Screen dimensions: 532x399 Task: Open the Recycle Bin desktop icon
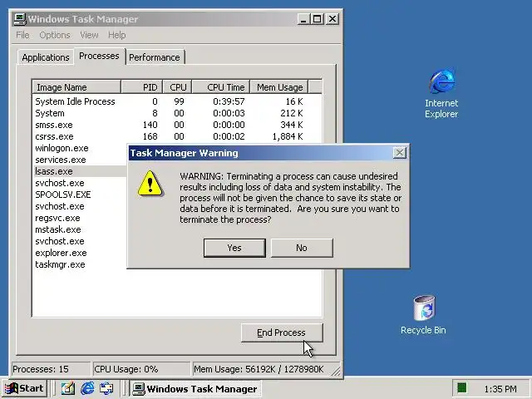point(423,315)
